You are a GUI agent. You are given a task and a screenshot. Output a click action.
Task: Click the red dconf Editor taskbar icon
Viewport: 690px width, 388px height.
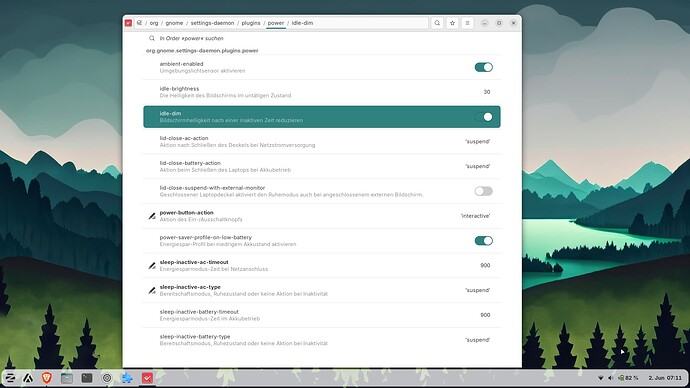pos(147,377)
